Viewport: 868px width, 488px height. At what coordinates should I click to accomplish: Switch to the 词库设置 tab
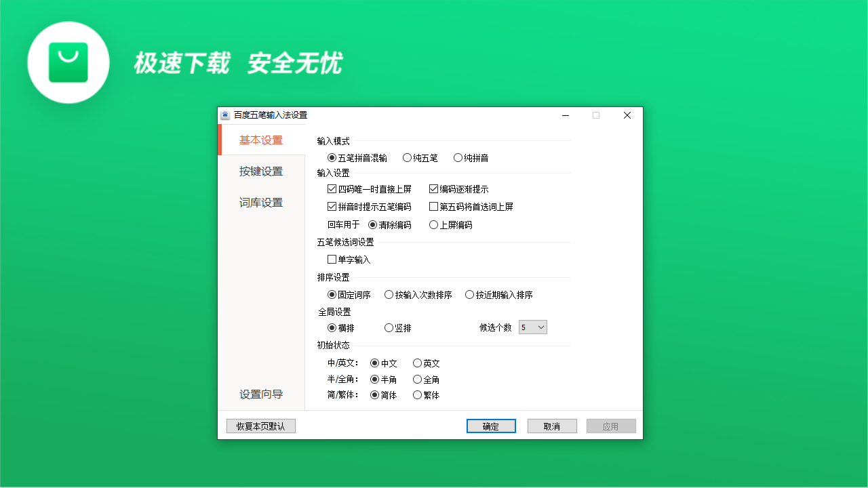click(260, 202)
